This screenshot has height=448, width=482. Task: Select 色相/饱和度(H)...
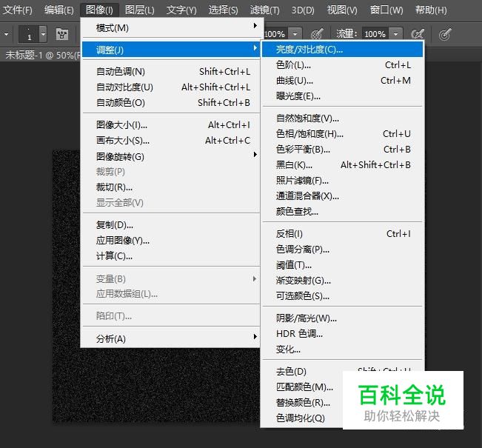point(343,134)
